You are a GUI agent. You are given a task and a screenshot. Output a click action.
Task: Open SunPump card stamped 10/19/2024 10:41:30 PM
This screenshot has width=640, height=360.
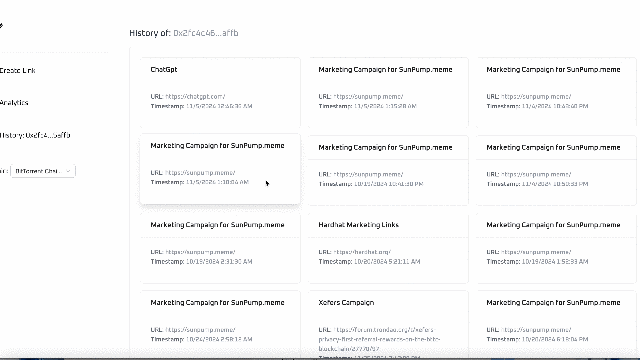click(388, 170)
